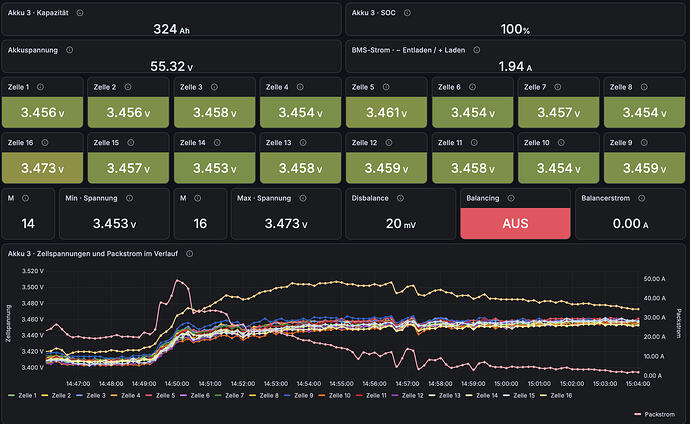Show only Zelle 13 via legend

[449, 395]
